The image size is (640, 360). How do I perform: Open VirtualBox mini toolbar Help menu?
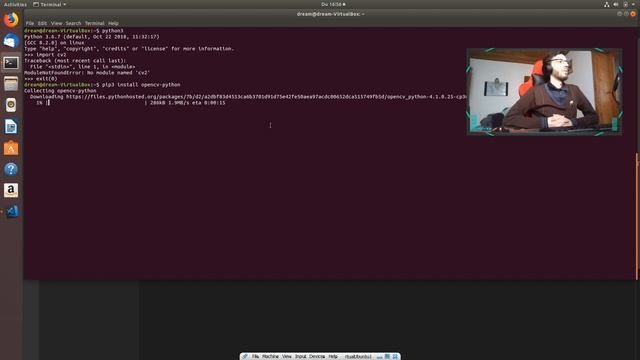coord(333,356)
